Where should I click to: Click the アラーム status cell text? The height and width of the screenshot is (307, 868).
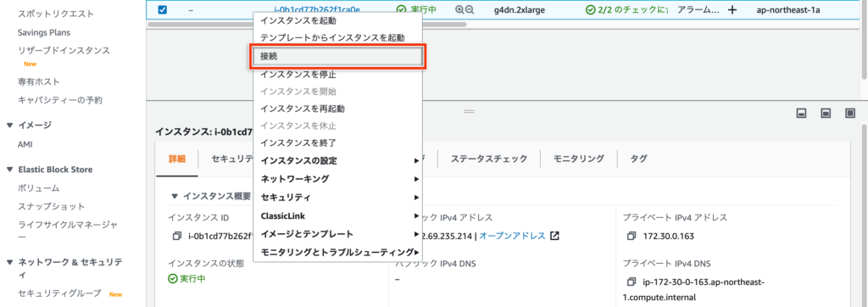point(698,9)
